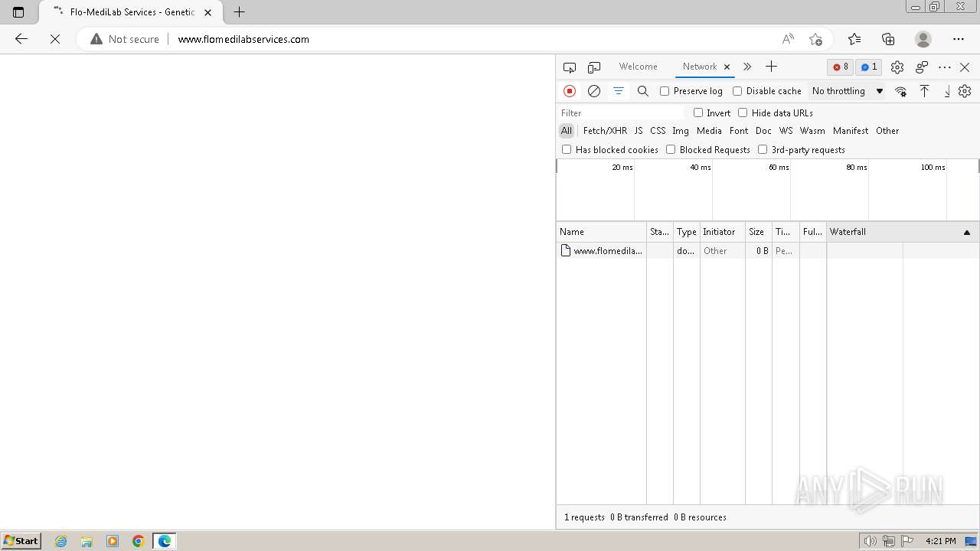Screen dimensions: 980x551
Task: Open browser Settings and more menu
Action: [959, 39]
